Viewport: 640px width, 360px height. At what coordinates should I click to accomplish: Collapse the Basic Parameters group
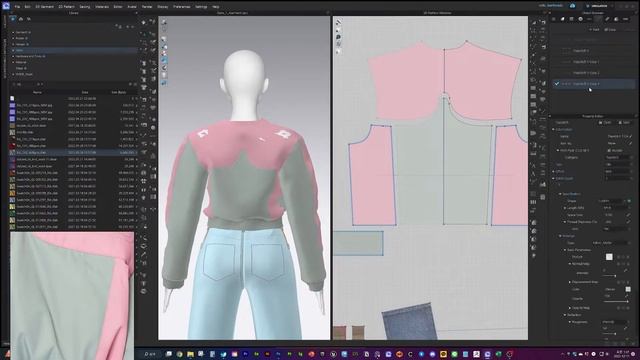(x=565, y=250)
